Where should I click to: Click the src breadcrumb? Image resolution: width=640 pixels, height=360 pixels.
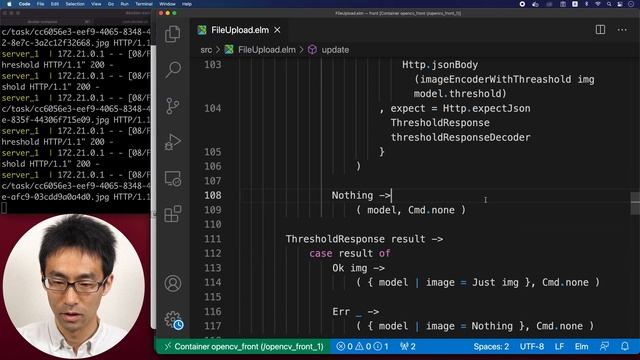(x=206, y=50)
